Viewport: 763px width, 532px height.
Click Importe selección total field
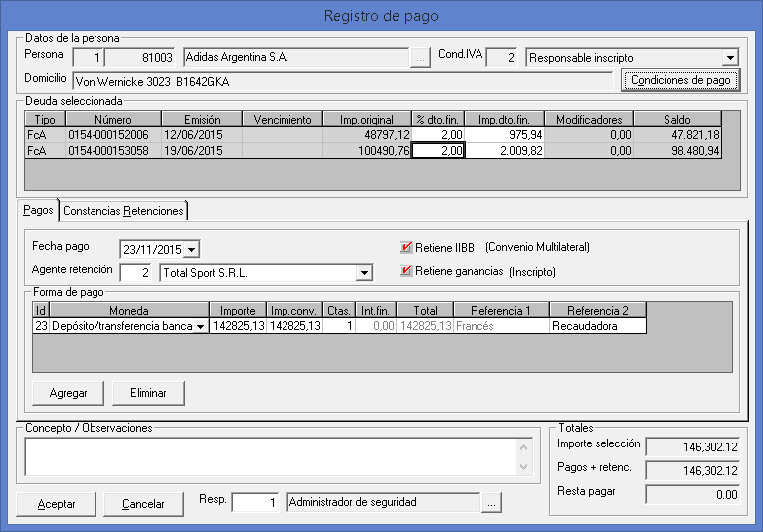(x=693, y=446)
